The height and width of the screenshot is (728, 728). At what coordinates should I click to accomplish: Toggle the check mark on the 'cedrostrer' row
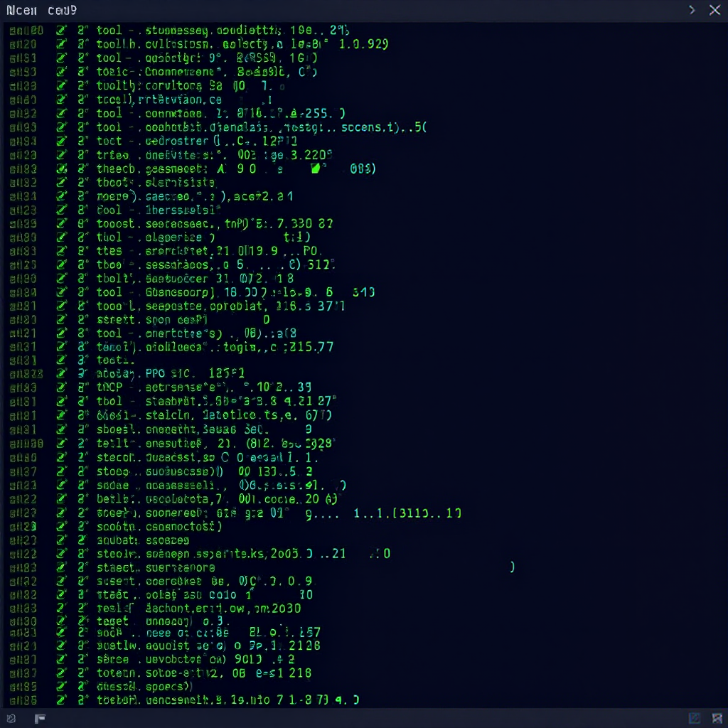pos(61,141)
